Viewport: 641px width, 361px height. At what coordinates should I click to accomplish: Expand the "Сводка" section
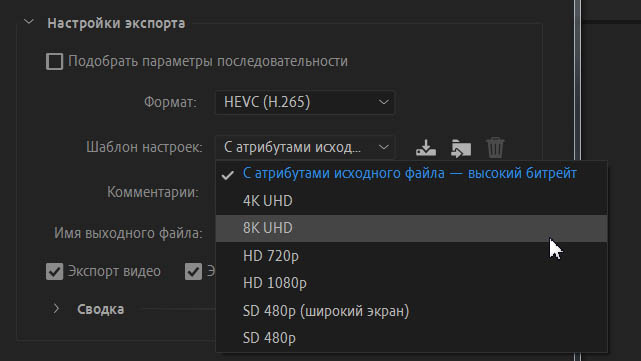56,309
